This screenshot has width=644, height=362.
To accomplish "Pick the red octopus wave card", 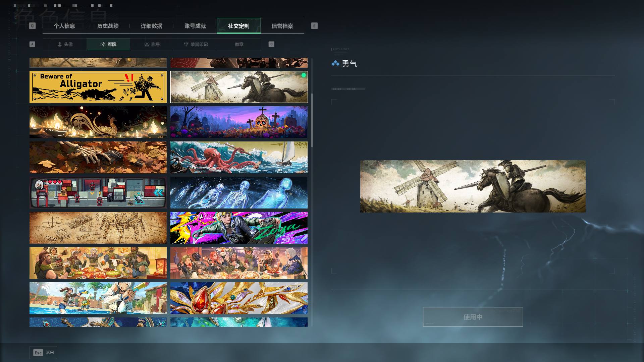I will (x=239, y=157).
